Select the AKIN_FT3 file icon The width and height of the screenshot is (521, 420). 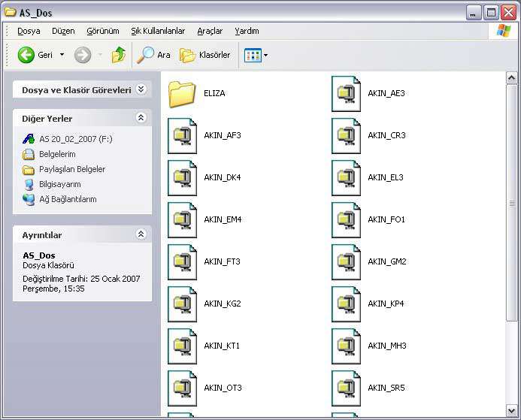point(182,262)
